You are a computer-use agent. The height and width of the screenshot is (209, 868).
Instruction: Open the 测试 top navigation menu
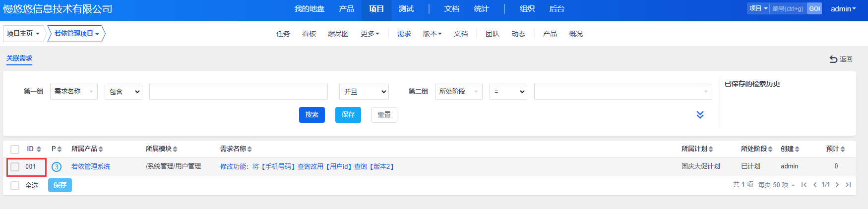tap(406, 9)
